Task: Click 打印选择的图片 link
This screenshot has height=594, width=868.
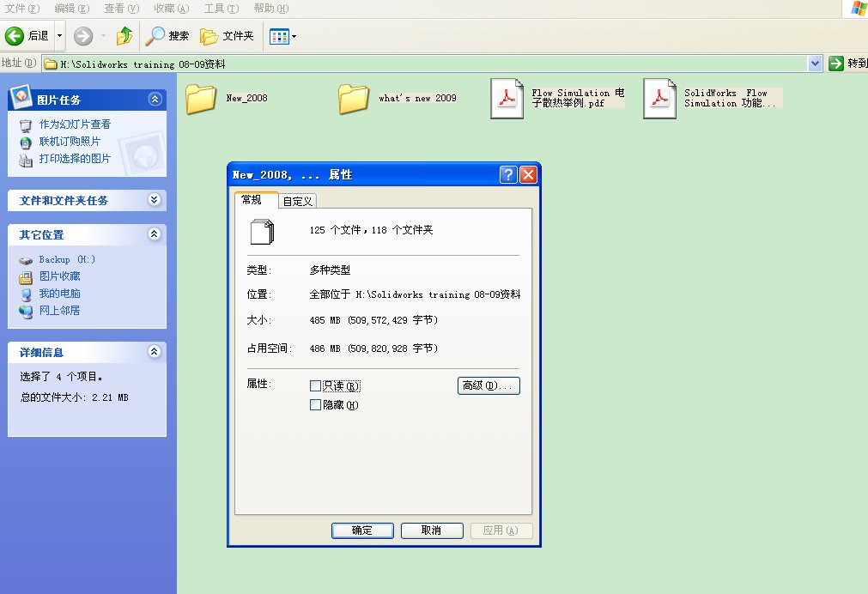Action: click(x=75, y=158)
